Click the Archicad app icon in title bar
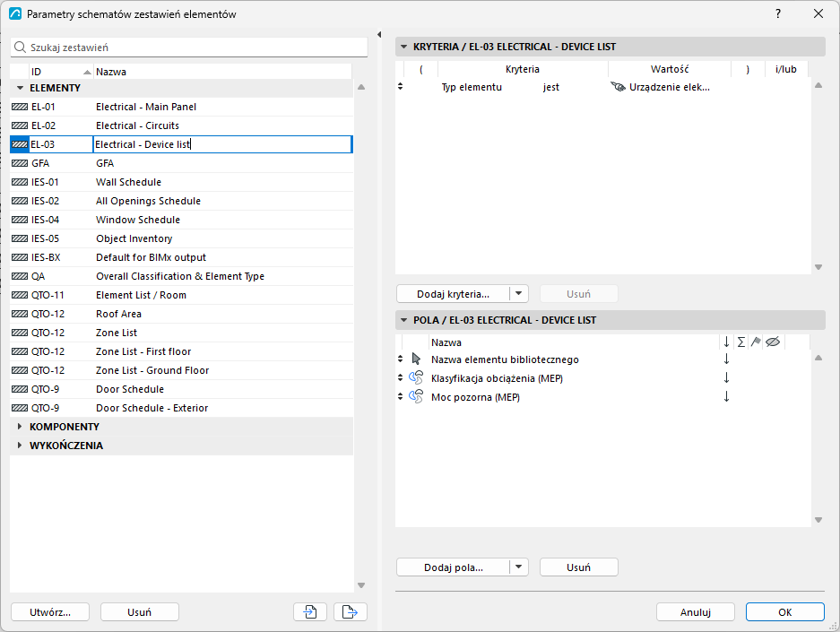The height and width of the screenshot is (632, 840). [15, 14]
